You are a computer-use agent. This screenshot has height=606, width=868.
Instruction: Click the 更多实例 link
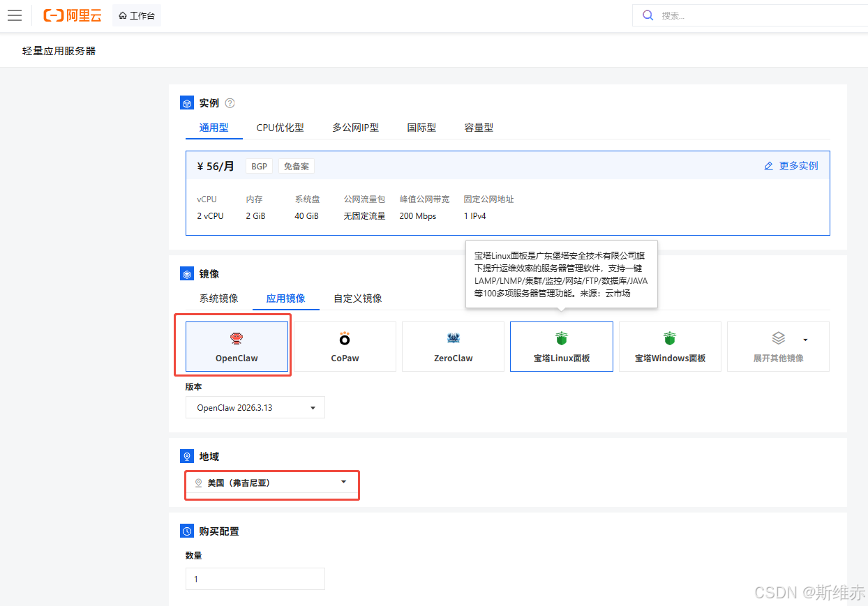[x=798, y=166]
